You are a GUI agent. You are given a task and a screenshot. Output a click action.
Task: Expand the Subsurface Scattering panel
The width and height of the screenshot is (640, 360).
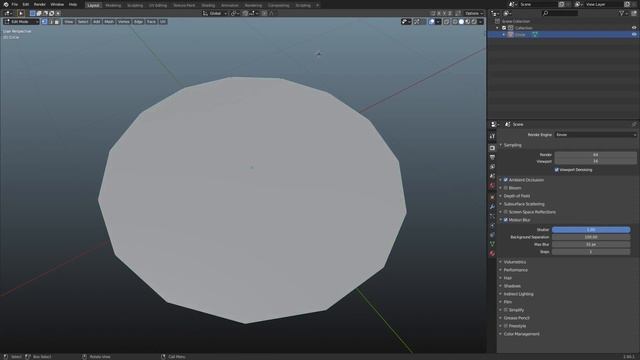coord(524,204)
